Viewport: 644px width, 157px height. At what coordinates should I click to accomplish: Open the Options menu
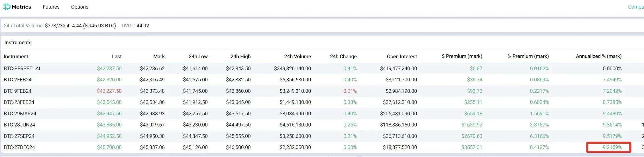pos(80,7)
